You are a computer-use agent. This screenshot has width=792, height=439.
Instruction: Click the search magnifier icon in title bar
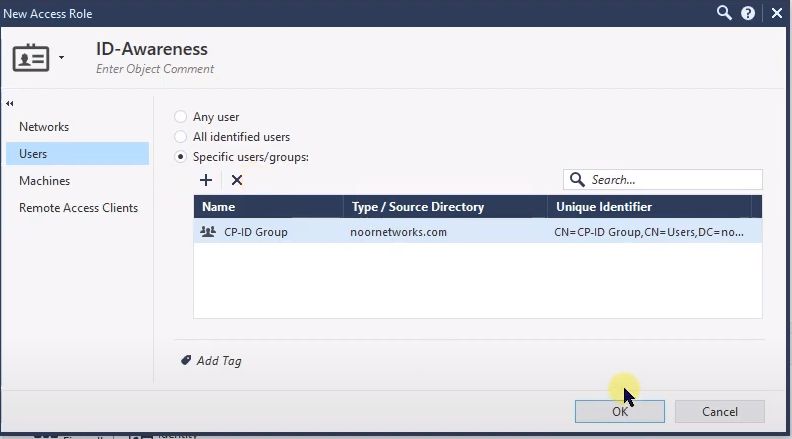pos(724,13)
